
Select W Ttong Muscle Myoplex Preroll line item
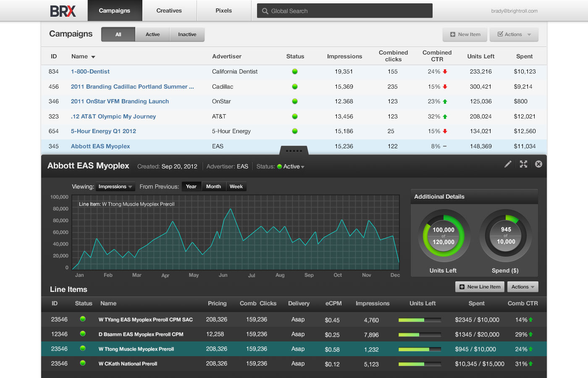[294, 349]
